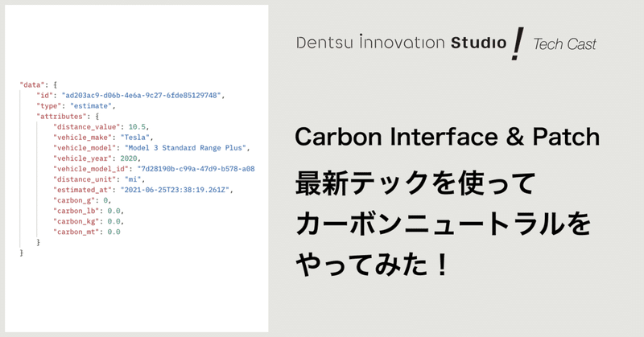Click the Carbon Interface & Patch heading
This screenshot has height=337, width=644.
click(448, 137)
